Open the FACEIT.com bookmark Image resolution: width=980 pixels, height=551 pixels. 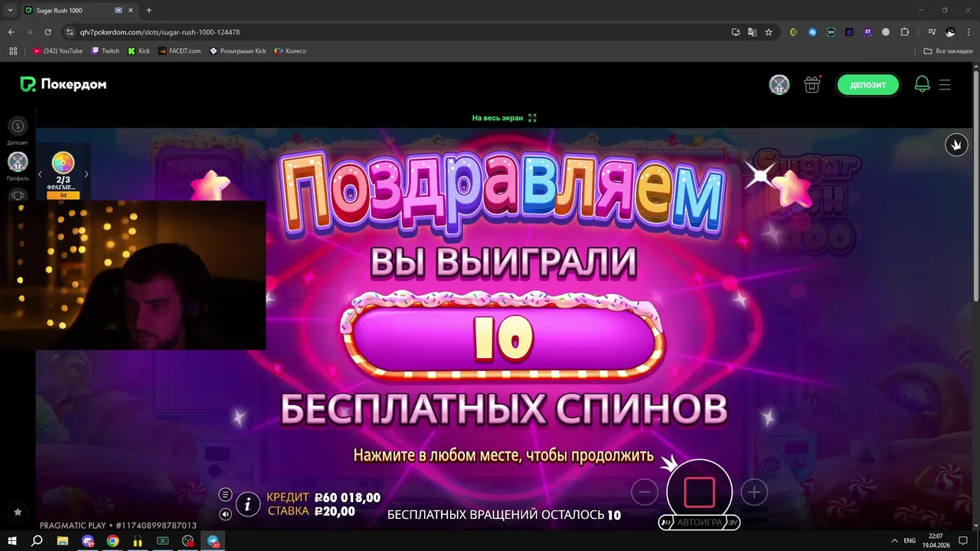tap(179, 51)
